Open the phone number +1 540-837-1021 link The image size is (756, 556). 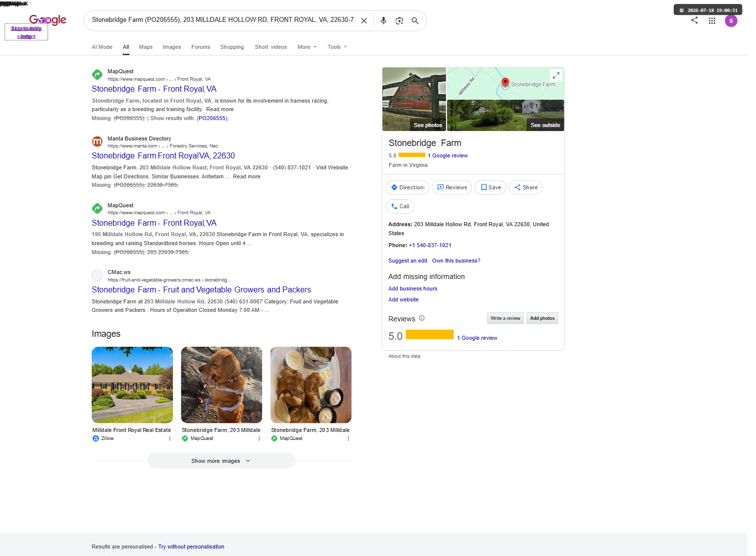(x=430, y=246)
